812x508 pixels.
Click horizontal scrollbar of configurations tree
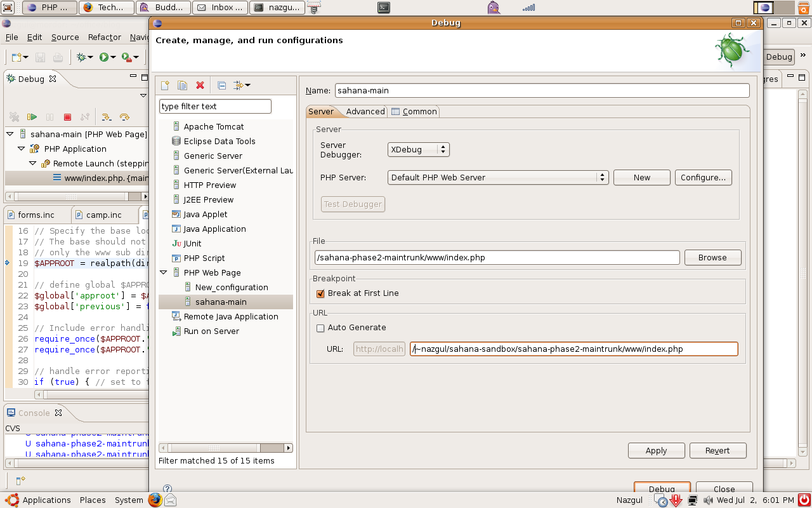(x=225, y=448)
